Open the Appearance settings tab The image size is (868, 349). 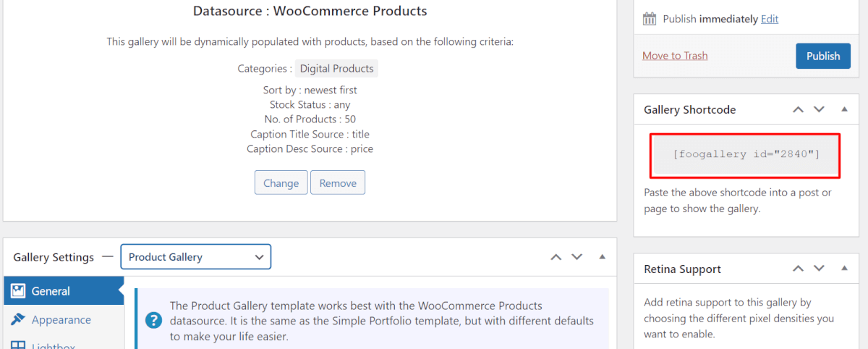pos(64,319)
